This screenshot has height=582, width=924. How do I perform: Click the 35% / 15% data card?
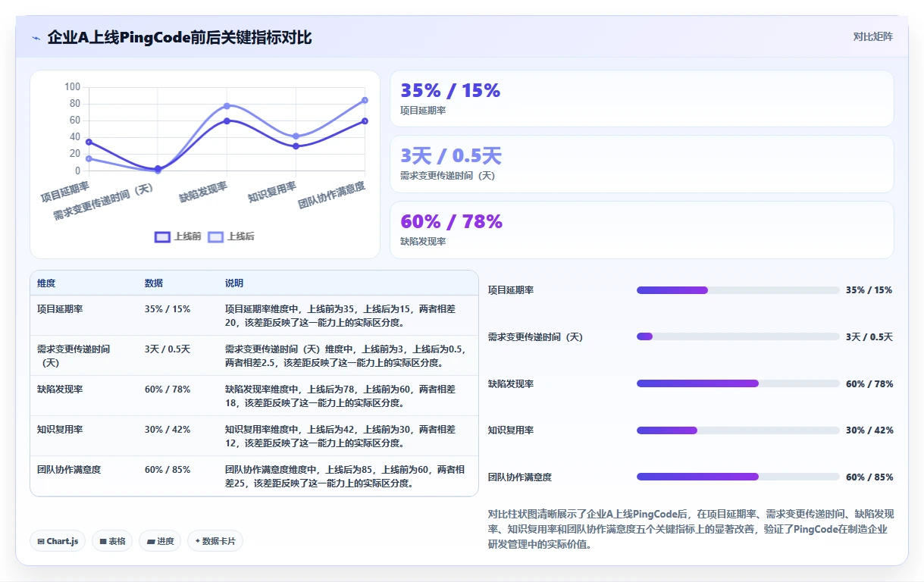pos(642,99)
